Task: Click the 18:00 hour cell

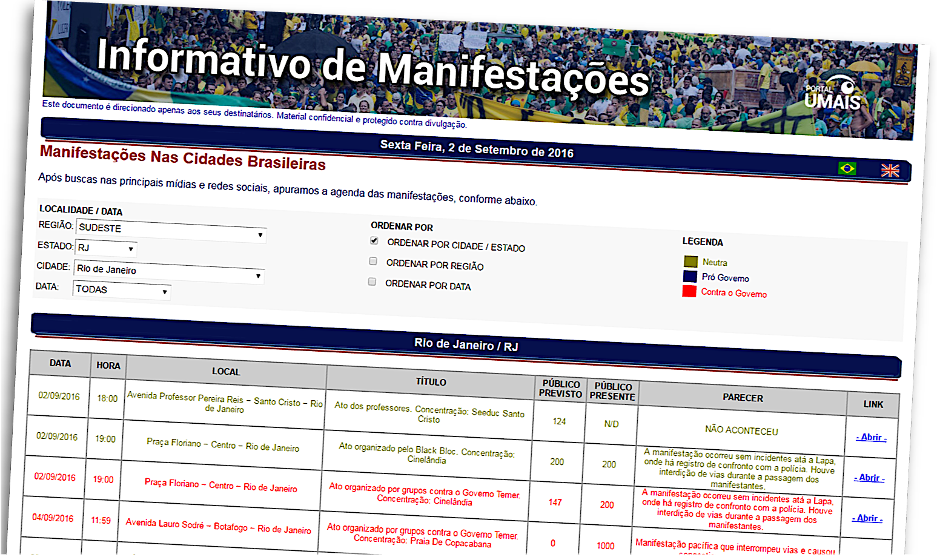Action: pos(107,398)
